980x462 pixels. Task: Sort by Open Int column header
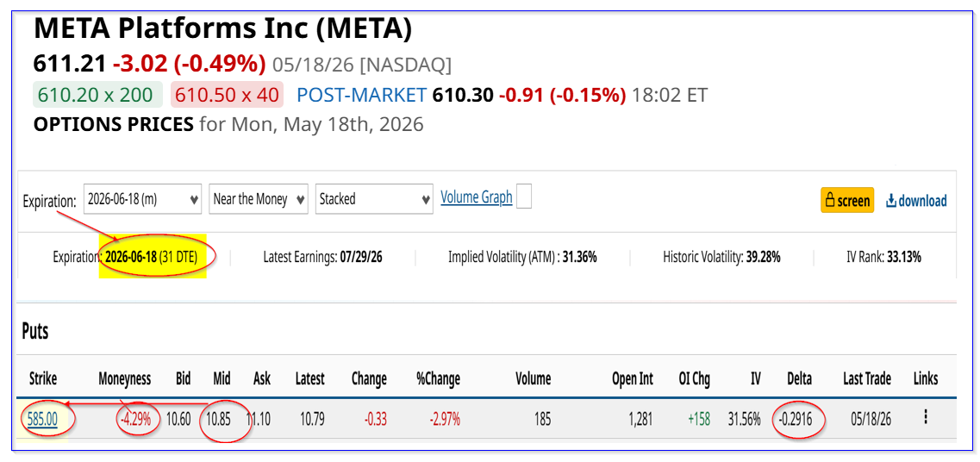tap(634, 378)
